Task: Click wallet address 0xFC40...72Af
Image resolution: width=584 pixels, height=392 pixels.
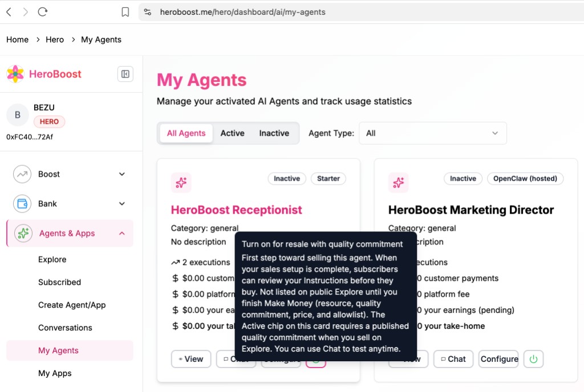Action: click(30, 137)
